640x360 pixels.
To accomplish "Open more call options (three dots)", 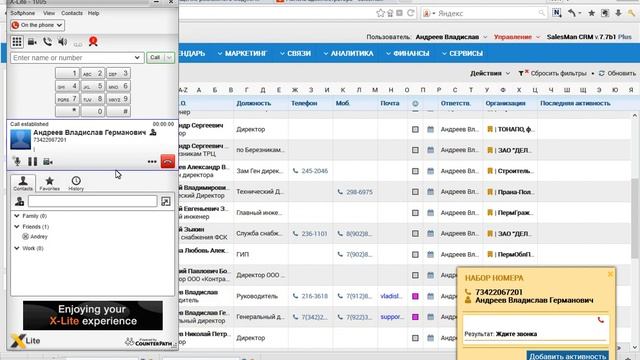I will tap(152, 162).
